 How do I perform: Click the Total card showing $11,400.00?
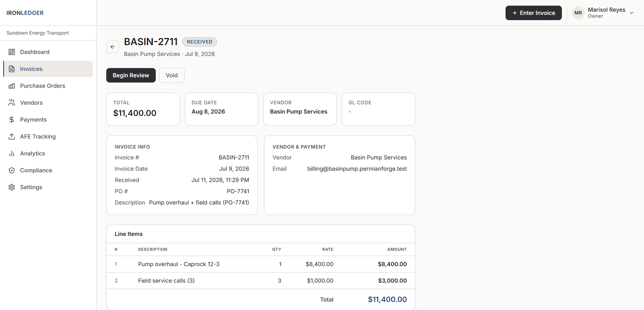[143, 109]
